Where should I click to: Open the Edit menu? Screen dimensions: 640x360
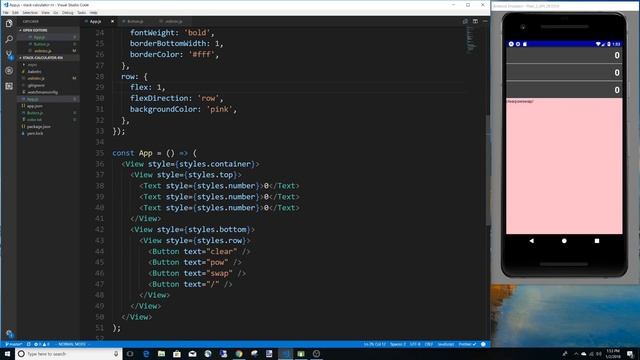[15, 13]
